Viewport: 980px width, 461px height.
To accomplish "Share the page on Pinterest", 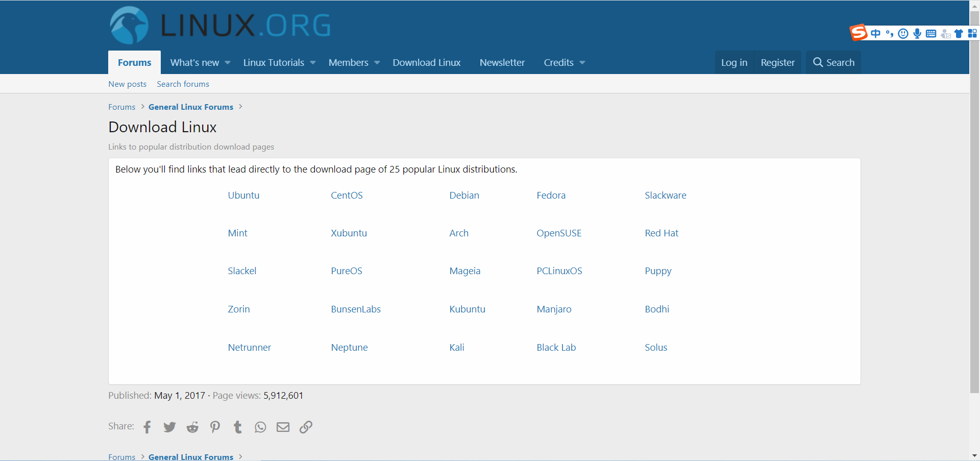I will 215,427.
